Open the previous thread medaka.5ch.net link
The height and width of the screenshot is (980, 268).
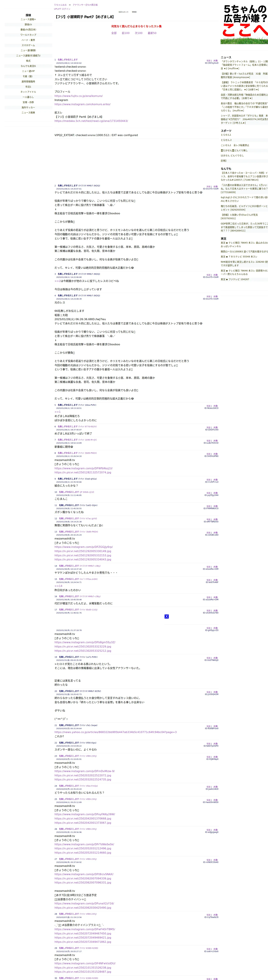click(91, 121)
